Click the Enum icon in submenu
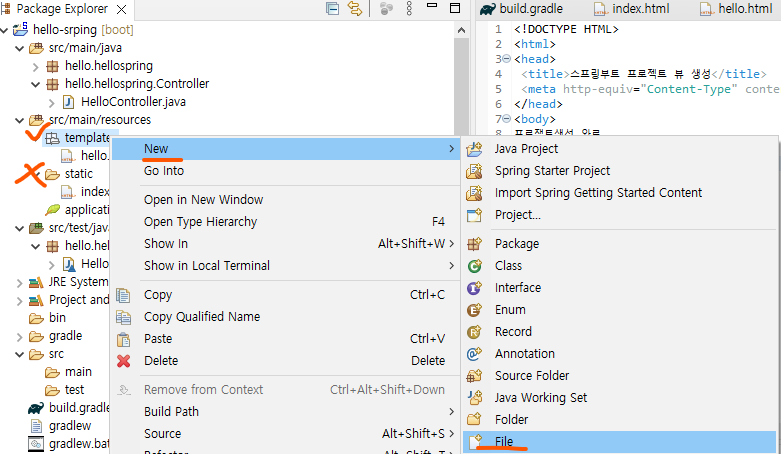This screenshot has height=454, width=781. pyautogui.click(x=474, y=309)
